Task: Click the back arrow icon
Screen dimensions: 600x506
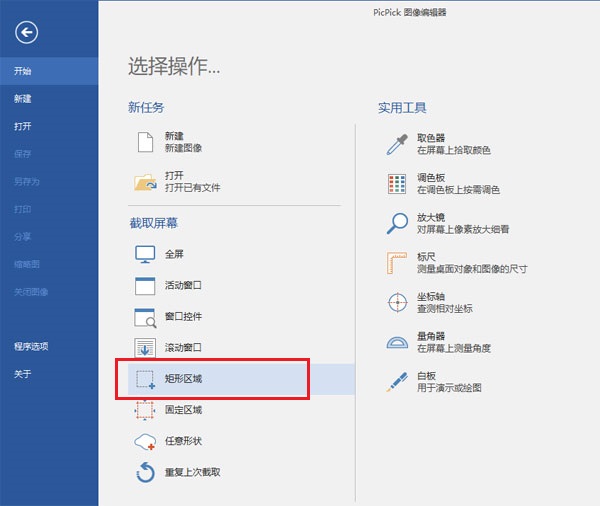Action: (x=26, y=33)
